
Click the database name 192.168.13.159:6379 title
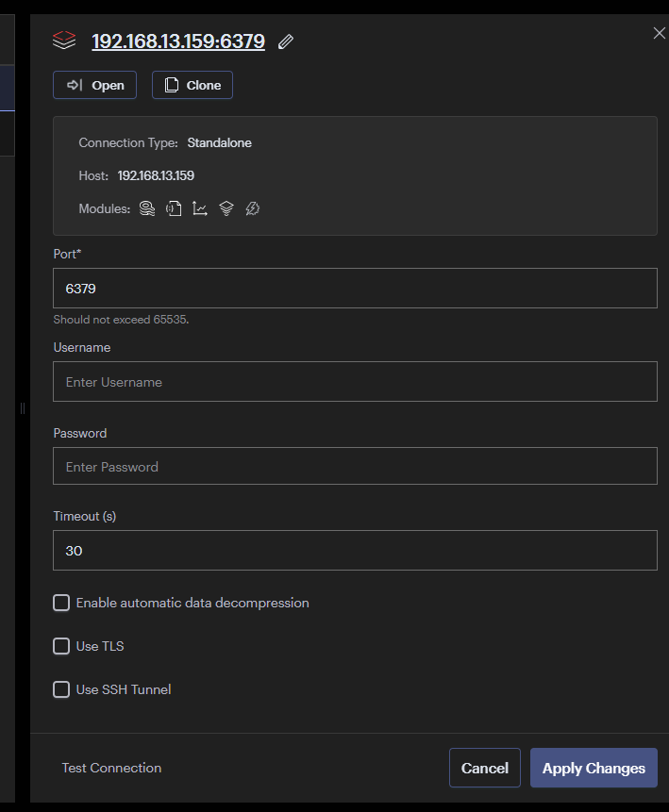click(178, 41)
